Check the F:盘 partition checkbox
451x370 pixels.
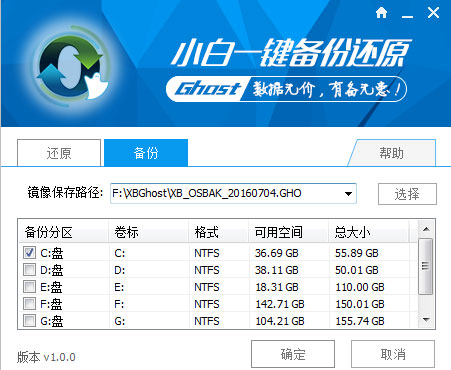pyautogui.click(x=29, y=303)
